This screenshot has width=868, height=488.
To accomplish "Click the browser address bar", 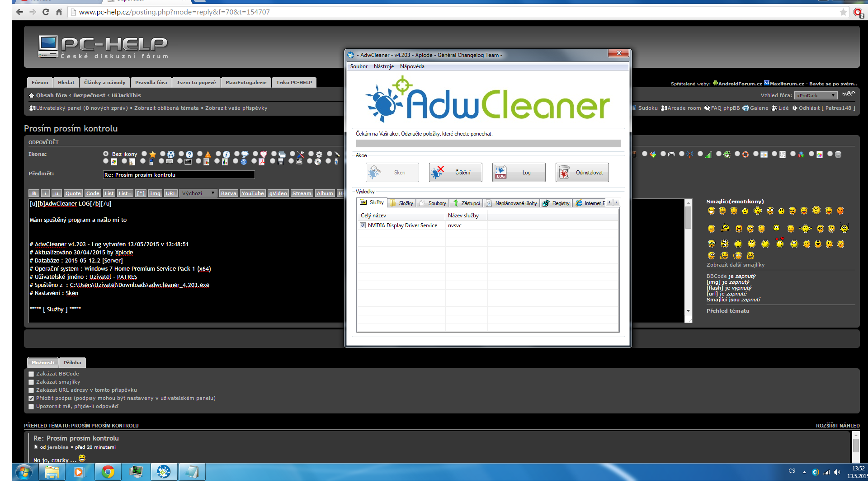I will [x=452, y=12].
